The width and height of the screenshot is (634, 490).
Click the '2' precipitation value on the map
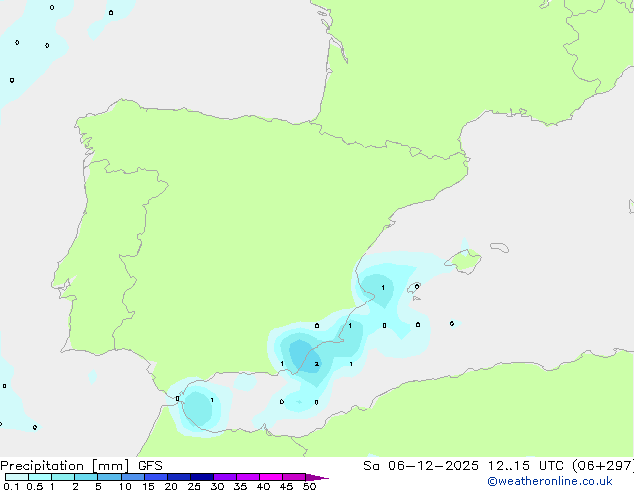click(x=317, y=364)
